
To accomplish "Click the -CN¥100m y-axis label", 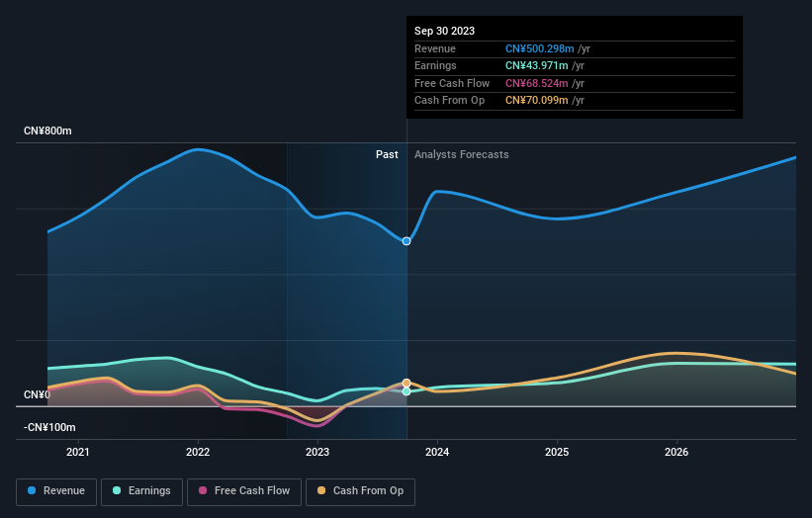I will click(49, 427).
